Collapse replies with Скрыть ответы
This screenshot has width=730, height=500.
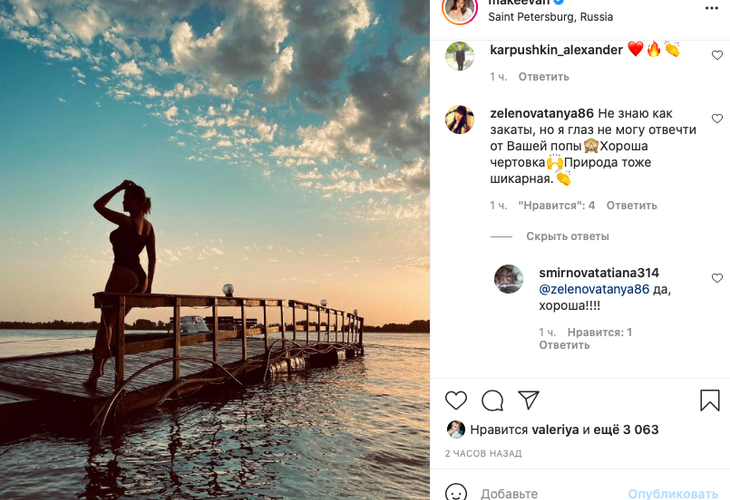[567, 236]
